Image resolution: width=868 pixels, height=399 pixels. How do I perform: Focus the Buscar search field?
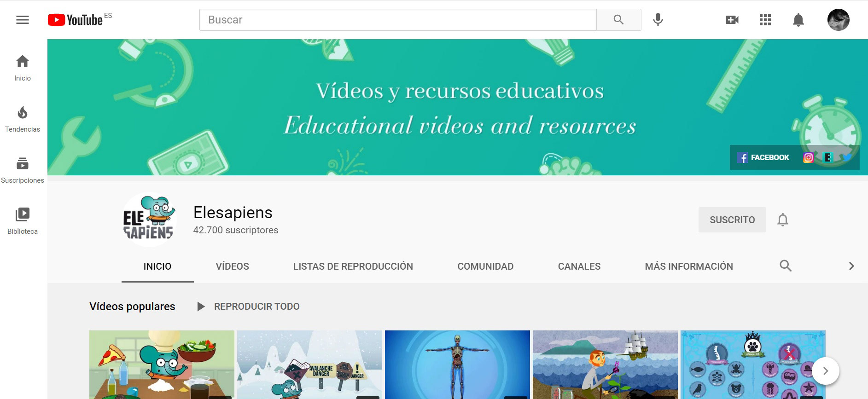click(x=398, y=20)
